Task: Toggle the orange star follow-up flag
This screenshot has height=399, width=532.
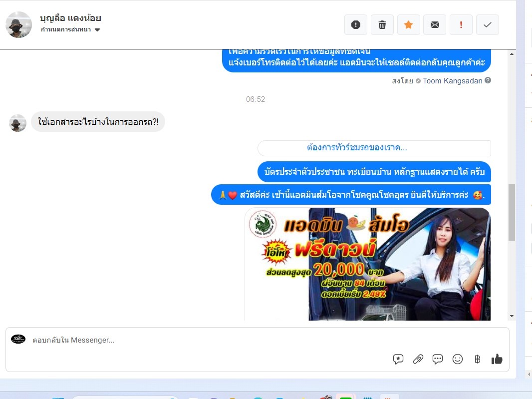Action: click(409, 25)
